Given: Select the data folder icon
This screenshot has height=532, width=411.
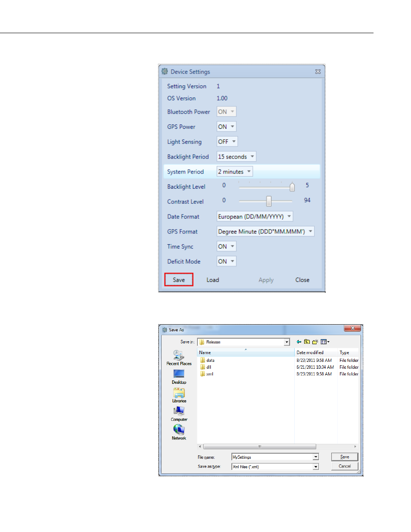Looking at the screenshot, I should [x=202, y=360].
